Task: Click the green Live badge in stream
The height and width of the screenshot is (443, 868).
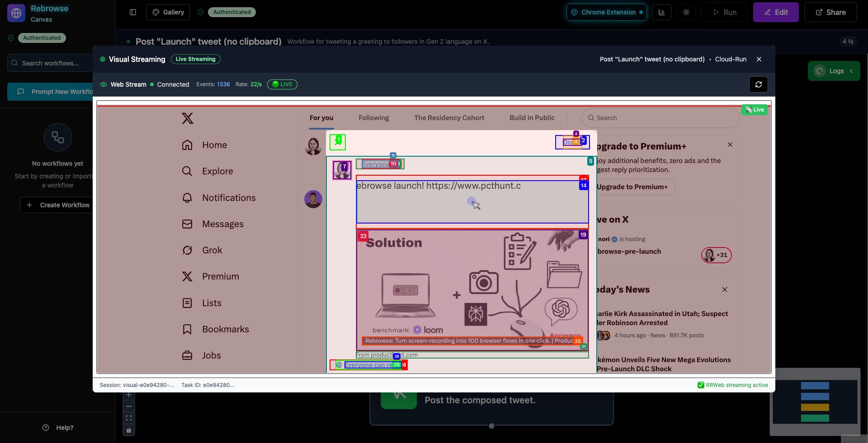Action: pyautogui.click(x=755, y=110)
